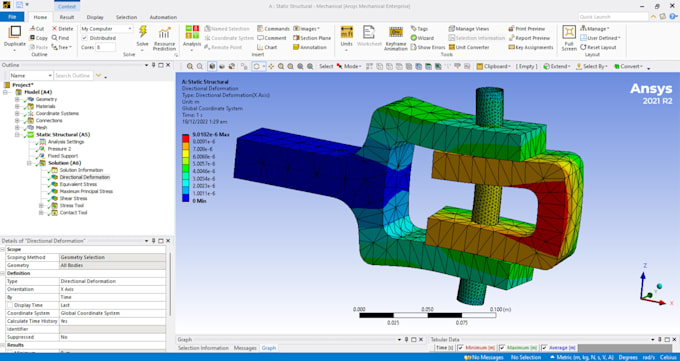This screenshot has width=680, height=361.
Task: Open the Unit Converter
Action: click(468, 47)
